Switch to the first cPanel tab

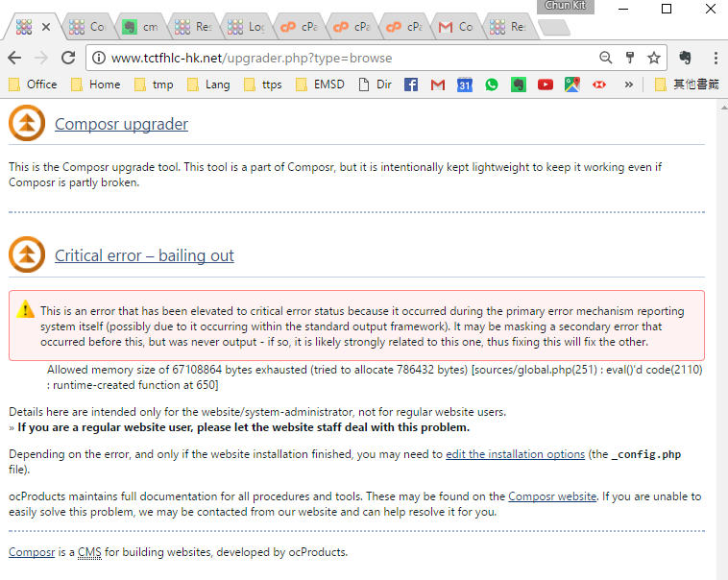(x=297, y=27)
